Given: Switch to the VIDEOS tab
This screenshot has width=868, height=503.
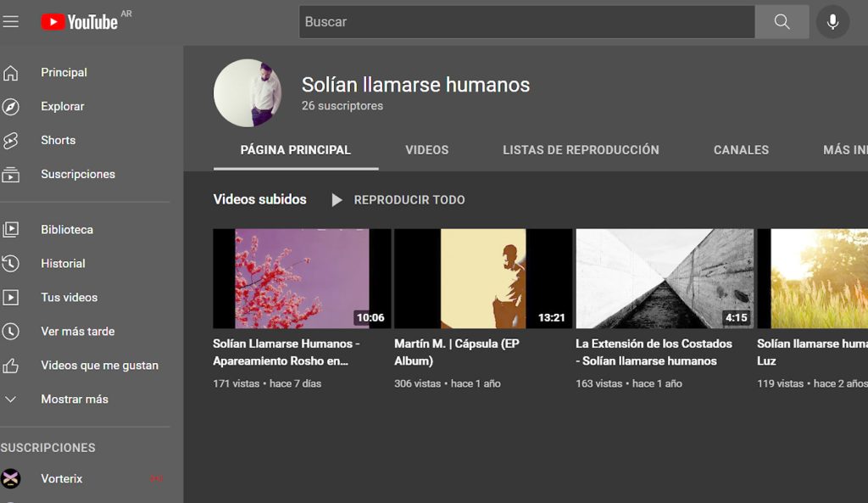Looking at the screenshot, I should pos(426,150).
